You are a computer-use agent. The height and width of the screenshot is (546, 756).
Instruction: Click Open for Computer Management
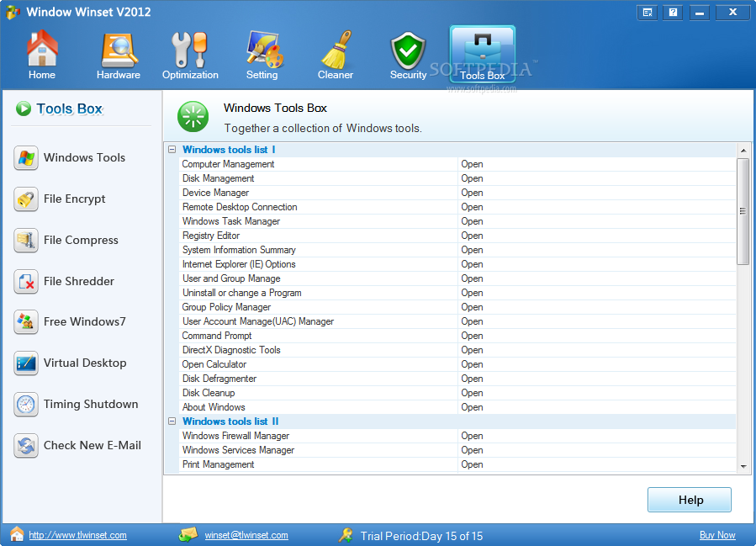pyautogui.click(x=472, y=164)
